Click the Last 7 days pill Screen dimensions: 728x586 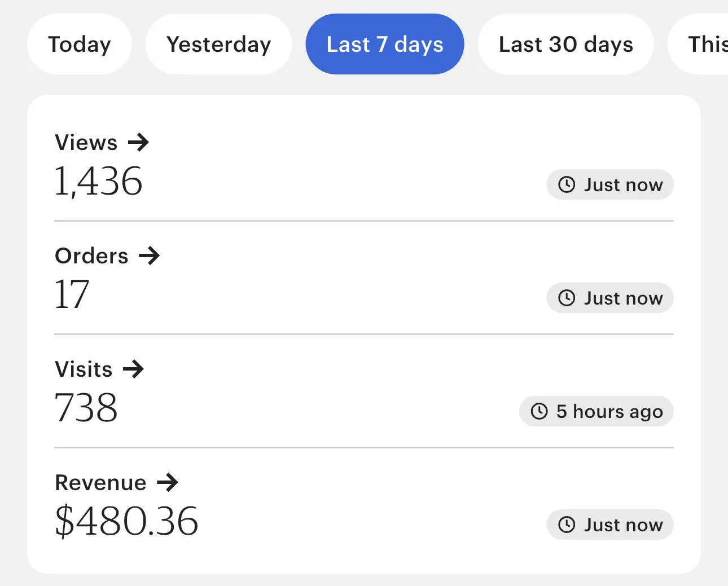(x=385, y=44)
